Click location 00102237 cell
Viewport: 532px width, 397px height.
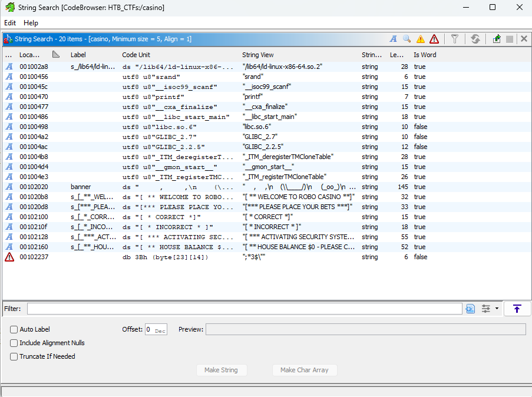tap(34, 257)
